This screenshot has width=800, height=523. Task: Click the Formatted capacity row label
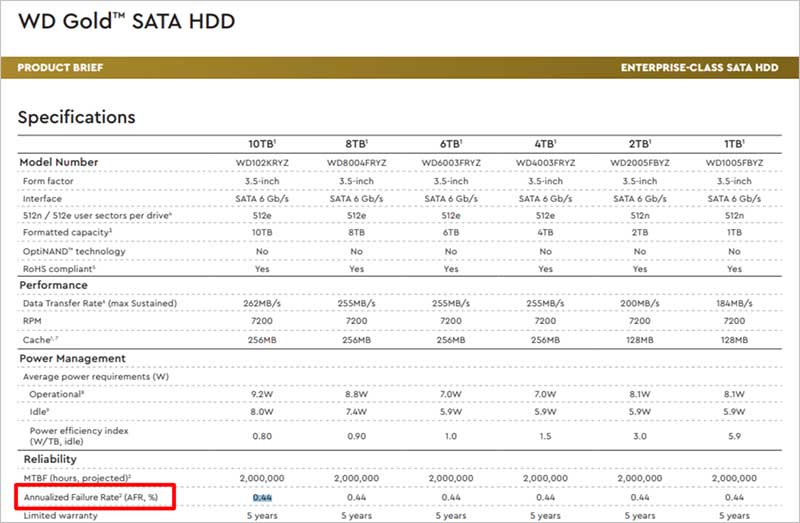(67, 233)
